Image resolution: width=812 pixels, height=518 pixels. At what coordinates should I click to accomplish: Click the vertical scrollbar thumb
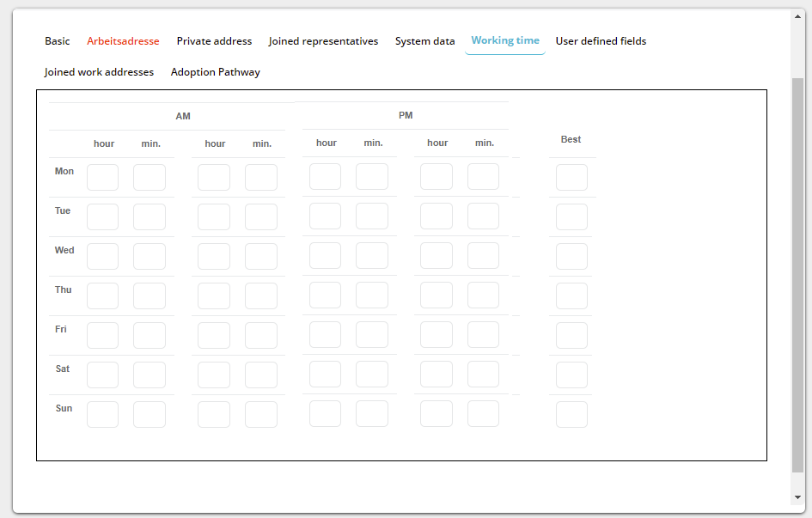tap(798, 275)
